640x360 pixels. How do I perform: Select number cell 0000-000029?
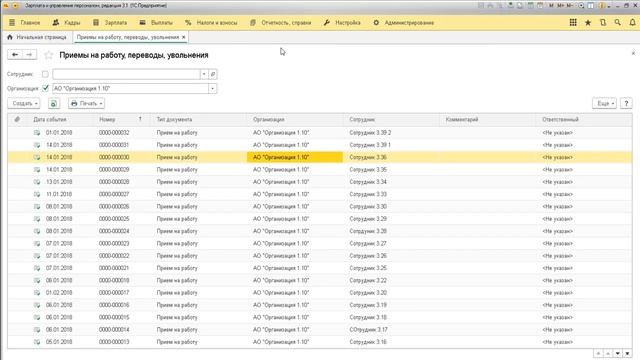click(114, 170)
